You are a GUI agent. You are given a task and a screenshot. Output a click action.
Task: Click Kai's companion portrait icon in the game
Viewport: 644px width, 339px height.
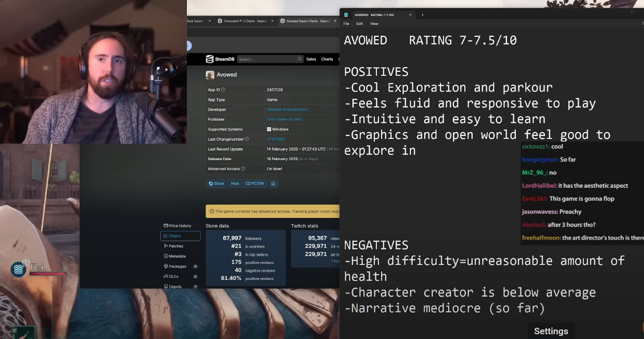coord(19,269)
